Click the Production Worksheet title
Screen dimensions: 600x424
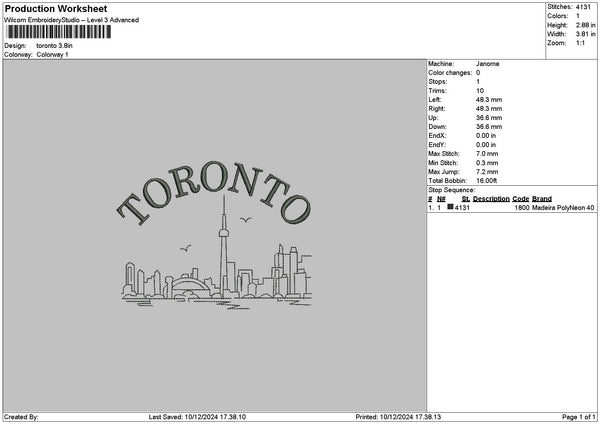56,9
